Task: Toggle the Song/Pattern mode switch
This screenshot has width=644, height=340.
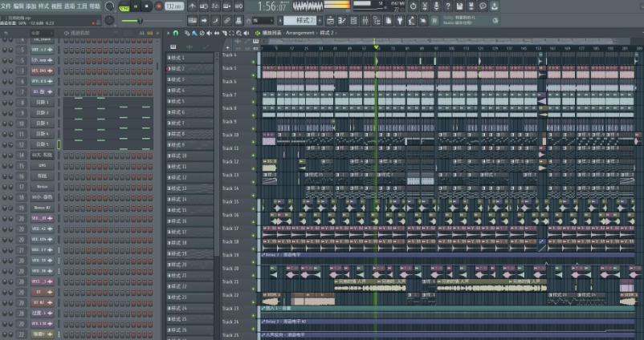Action: tap(124, 6)
